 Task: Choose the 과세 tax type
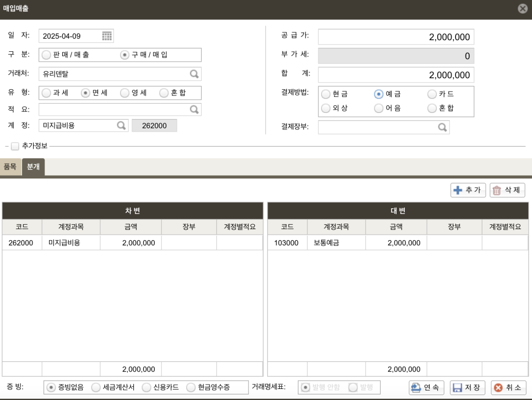(x=46, y=93)
